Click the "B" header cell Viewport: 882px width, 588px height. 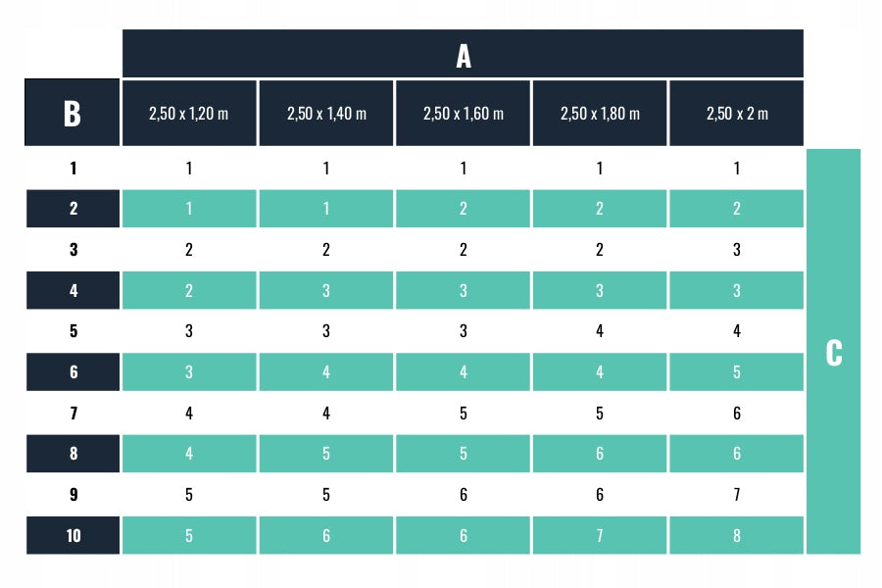(x=73, y=114)
